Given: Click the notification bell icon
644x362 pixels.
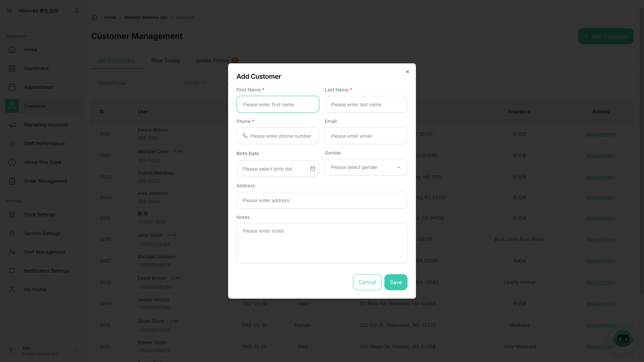Looking at the screenshot, I should pyautogui.click(x=77, y=11).
